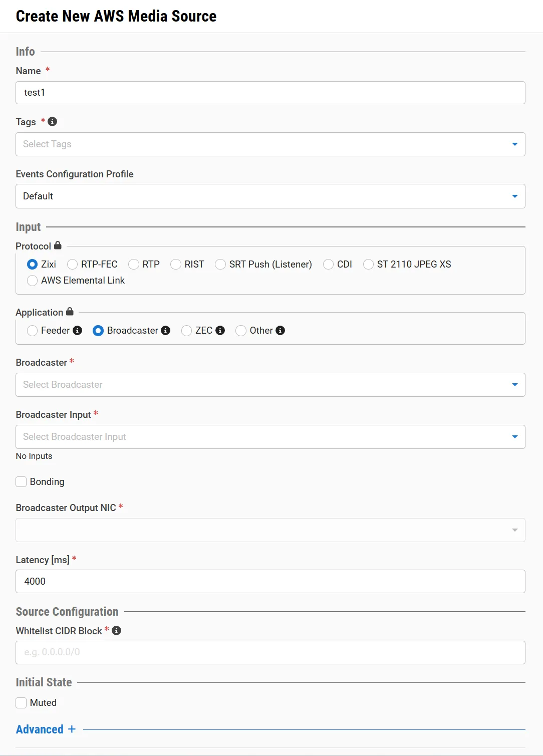Click the Whitelist CIDR Block field
The height and width of the screenshot is (756, 543).
tap(270, 653)
